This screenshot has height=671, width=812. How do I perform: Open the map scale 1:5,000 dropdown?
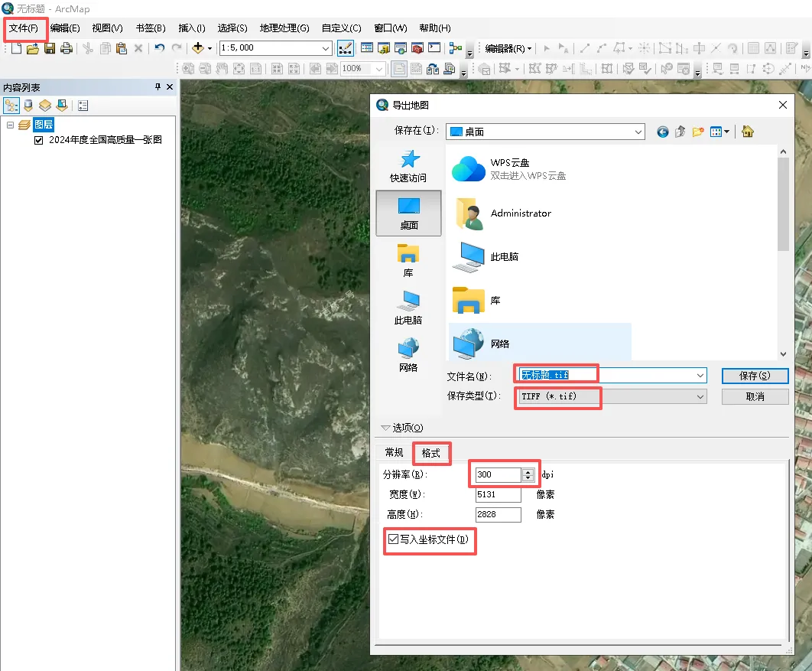pos(325,48)
